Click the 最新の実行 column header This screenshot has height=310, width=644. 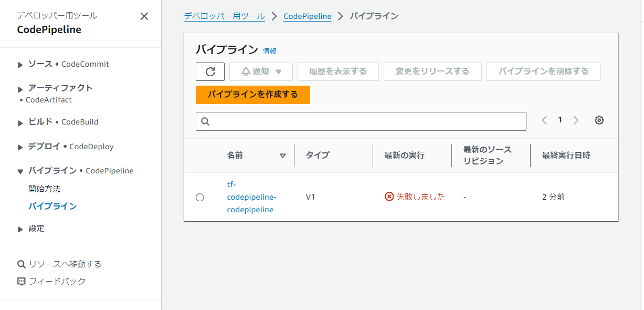(x=404, y=156)
